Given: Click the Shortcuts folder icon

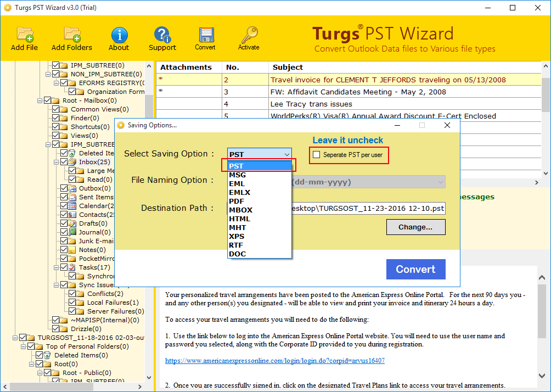Looking at the screenshot, I should [x=64, y=127].
